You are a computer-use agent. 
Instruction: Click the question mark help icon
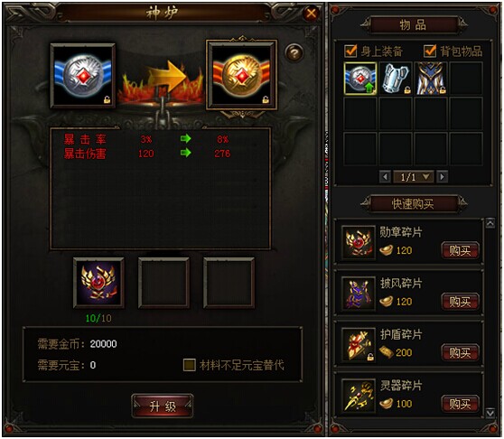[x=294, y=52]
